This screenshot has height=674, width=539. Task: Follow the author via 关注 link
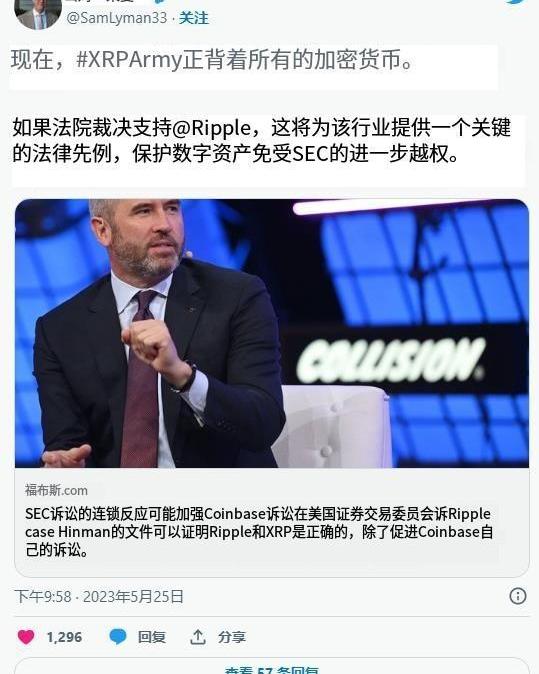point(194,18)
